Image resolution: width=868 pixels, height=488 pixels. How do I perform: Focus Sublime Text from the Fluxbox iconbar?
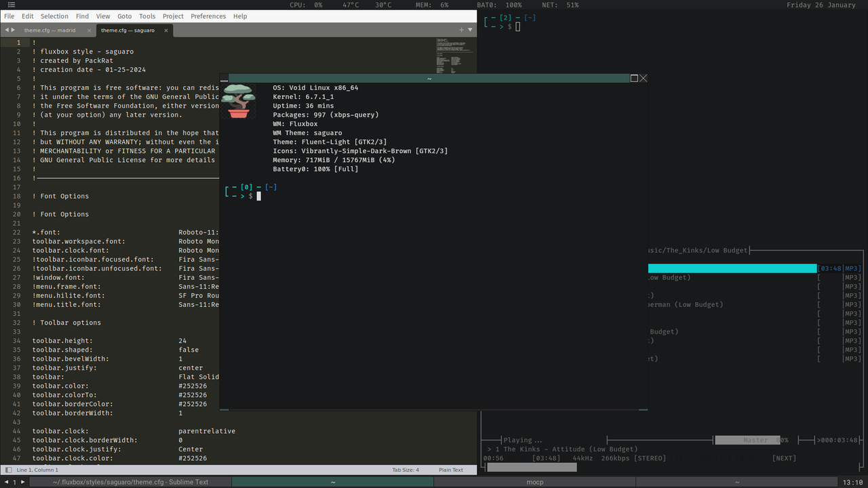click(130, 482)
